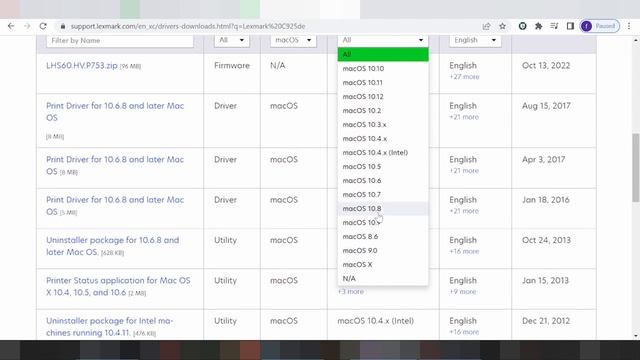Screen dimensions: 640x360
Task: Open Print Driver dated Jan 18, 2016
Action: [115, 206]
